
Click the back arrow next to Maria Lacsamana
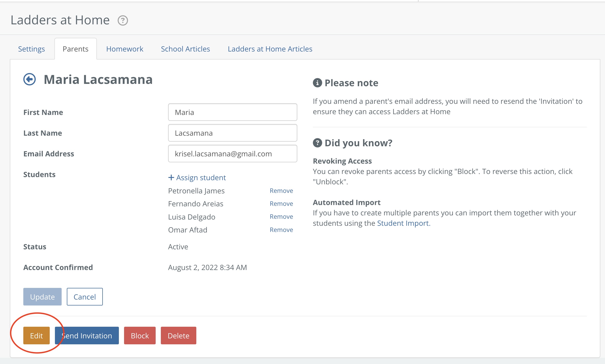click(30, 79)
